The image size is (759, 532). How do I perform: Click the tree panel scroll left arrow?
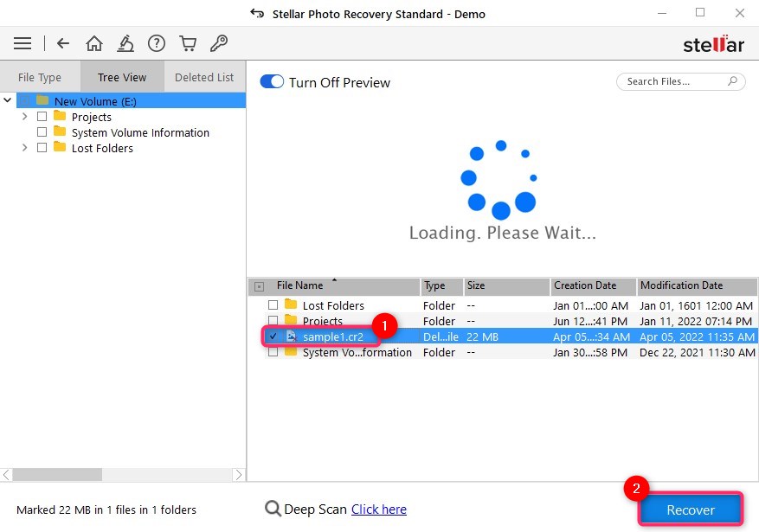[6, 474]
